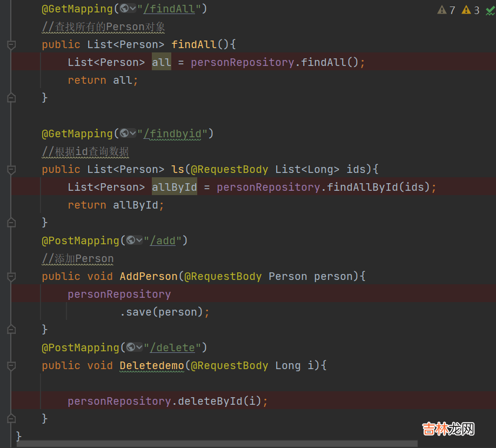Click the globe icon beside the "/findAll" mapping
The width and height of the screenshot is (496, 448).
[125, 9]
